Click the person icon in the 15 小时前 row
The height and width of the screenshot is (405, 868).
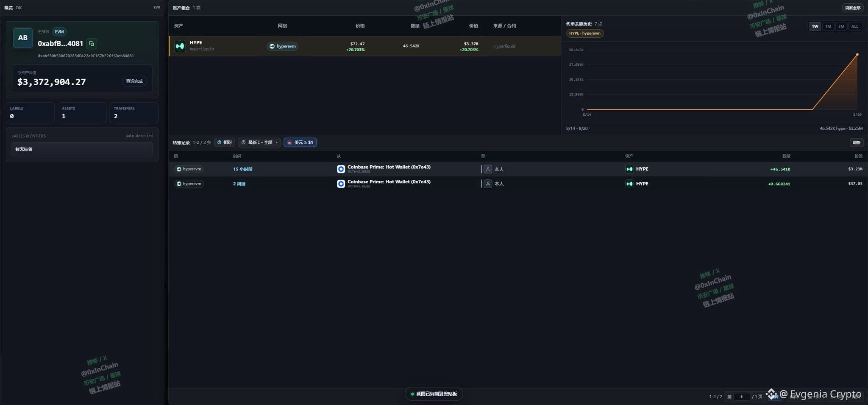488,169
